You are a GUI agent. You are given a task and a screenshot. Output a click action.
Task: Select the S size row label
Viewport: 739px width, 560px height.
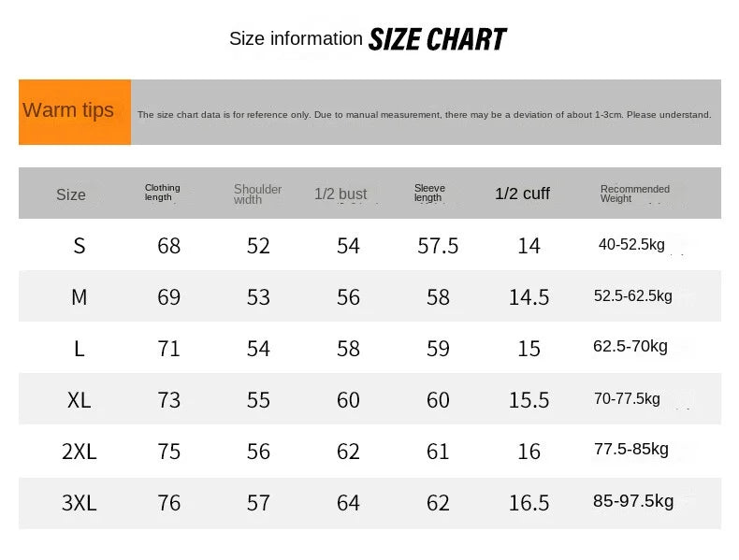[x=80, y=246]
